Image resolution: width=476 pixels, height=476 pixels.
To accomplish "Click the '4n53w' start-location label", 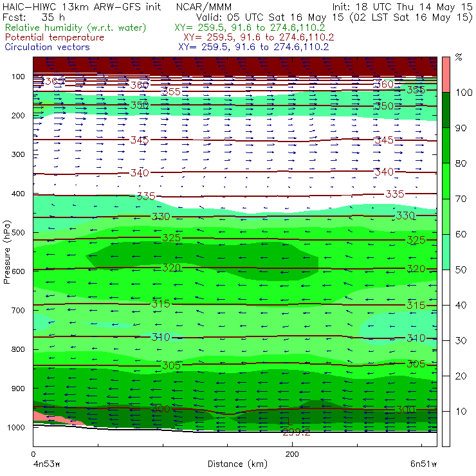I will [x=46, y=464].
